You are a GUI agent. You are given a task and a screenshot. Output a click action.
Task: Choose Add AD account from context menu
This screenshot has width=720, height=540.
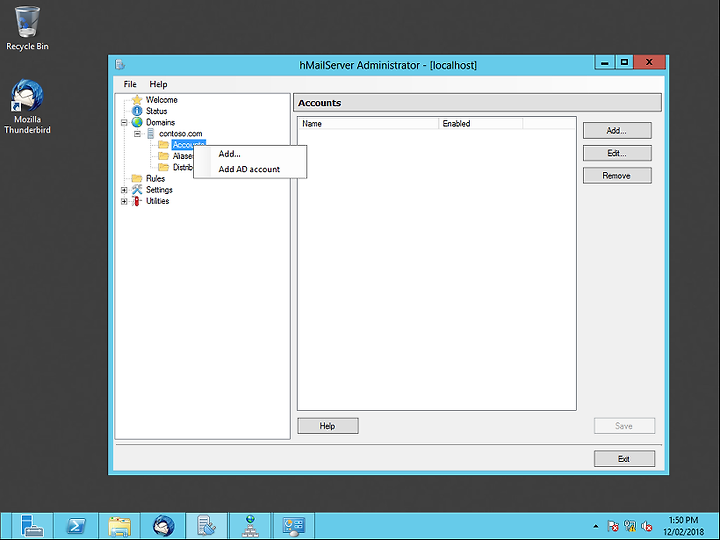pyautogui.click(x=250, y=169)
